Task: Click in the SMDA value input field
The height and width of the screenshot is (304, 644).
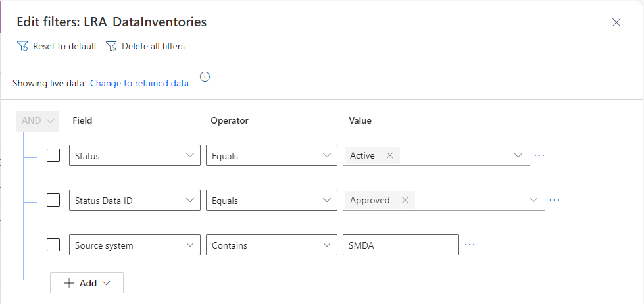Action: tap(401, 245)
